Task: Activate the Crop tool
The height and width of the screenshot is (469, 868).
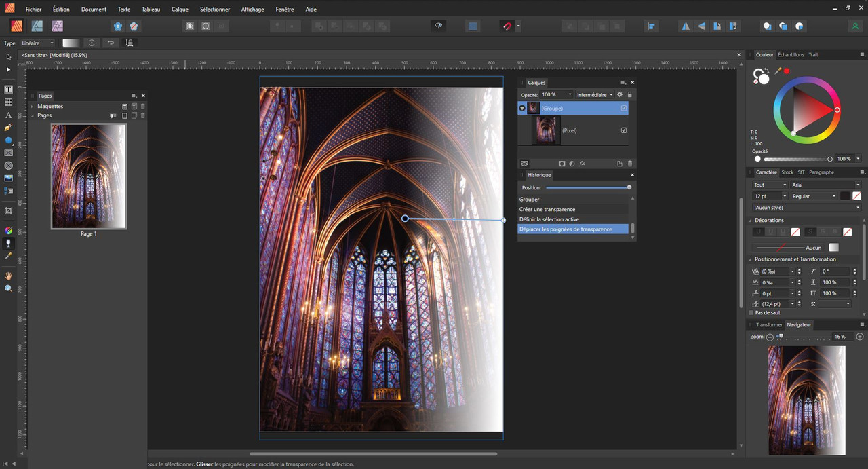Action: pyautogui.click(x=9, y=211)
